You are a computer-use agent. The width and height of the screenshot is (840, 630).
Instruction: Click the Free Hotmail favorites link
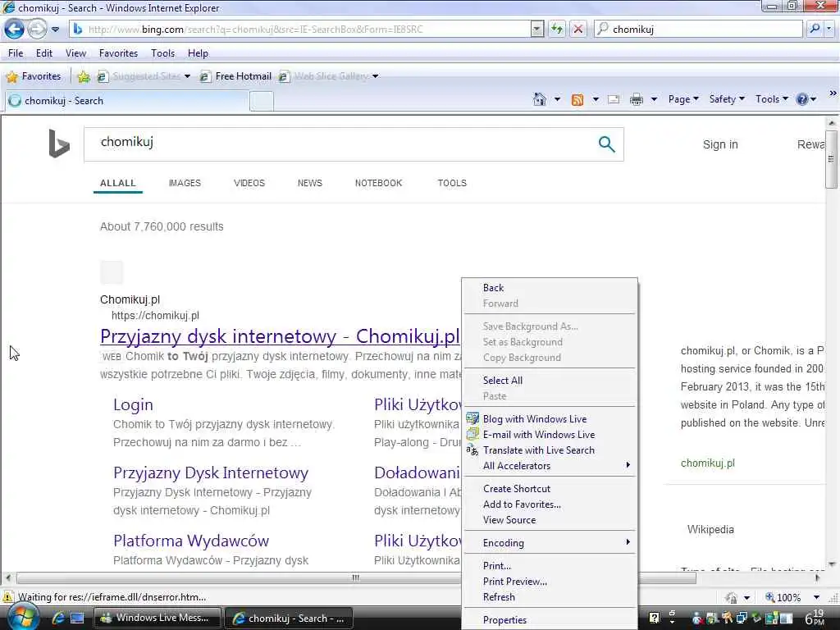tap(236, 76)
